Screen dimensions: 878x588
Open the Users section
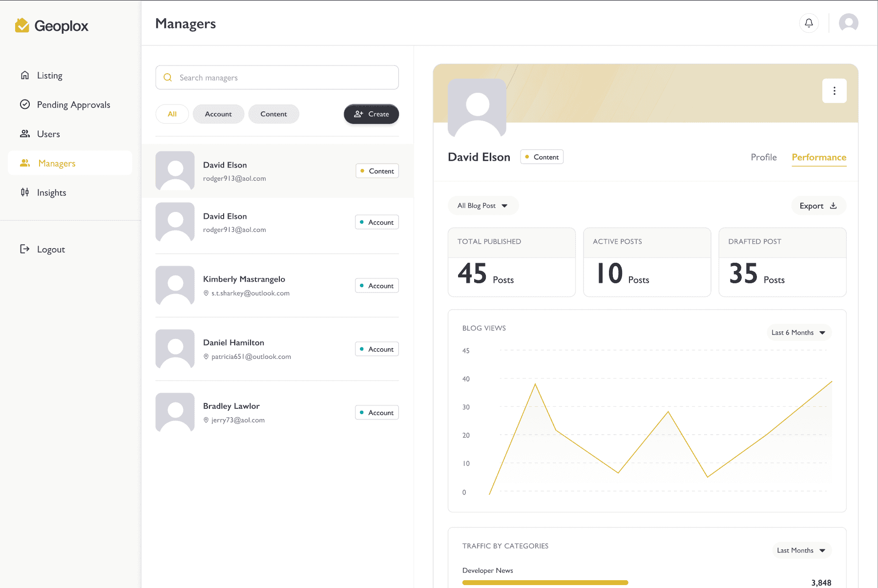coord(70,134)
